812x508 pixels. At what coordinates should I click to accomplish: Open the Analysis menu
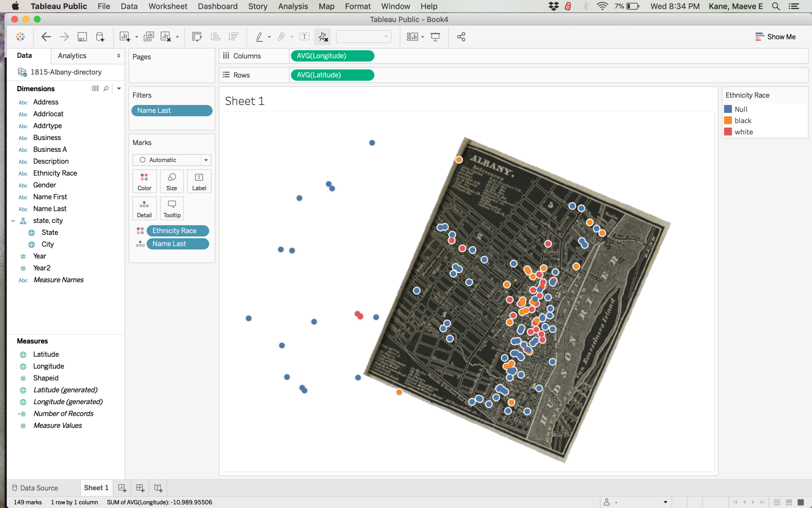292,6
